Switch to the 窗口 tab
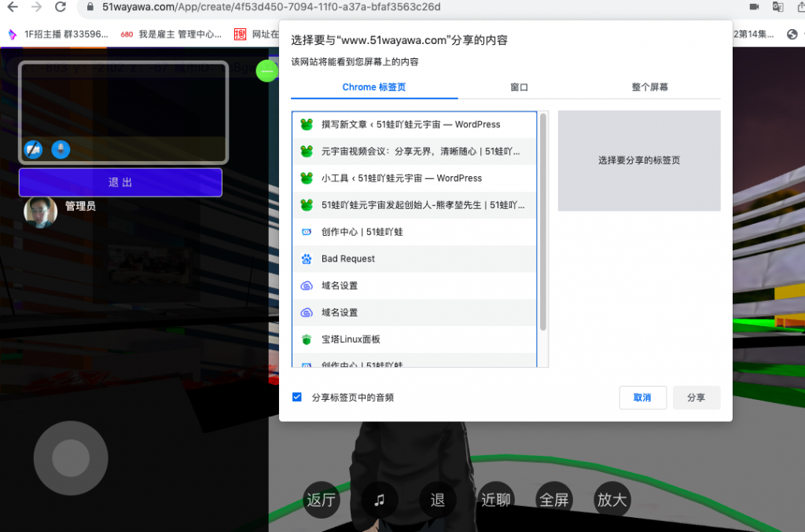Image resolution: width=805 pixels, height=532 pixels. [x=519, y=87]
